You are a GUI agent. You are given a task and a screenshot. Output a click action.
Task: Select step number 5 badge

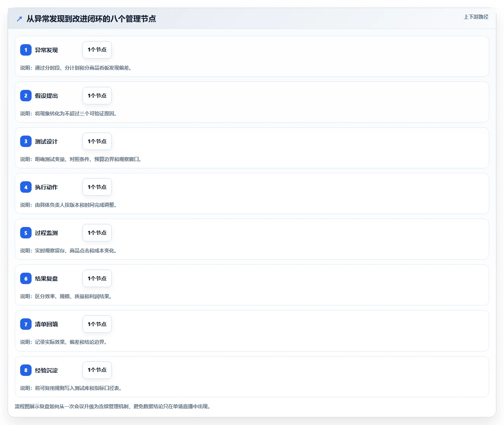pos(26,233)
